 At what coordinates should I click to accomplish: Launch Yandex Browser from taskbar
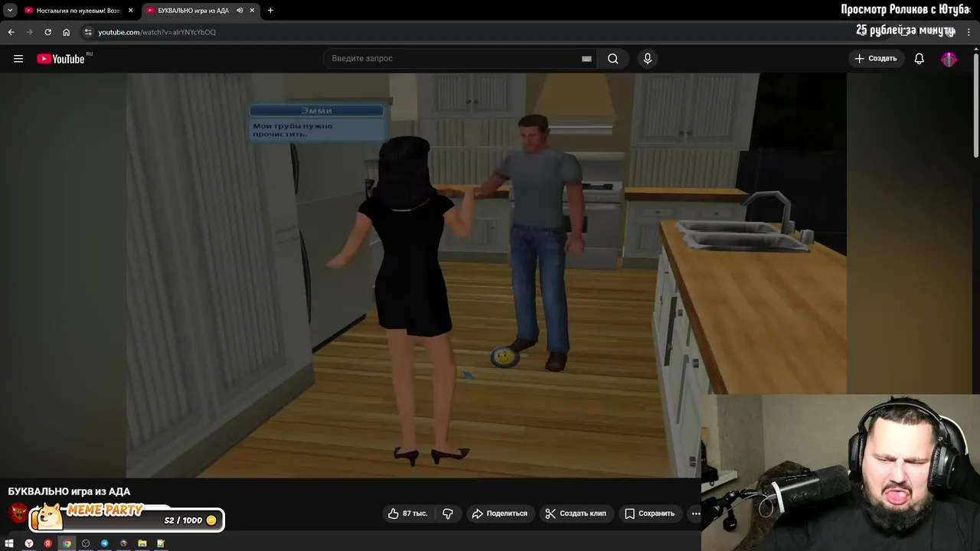pos(29,543)
